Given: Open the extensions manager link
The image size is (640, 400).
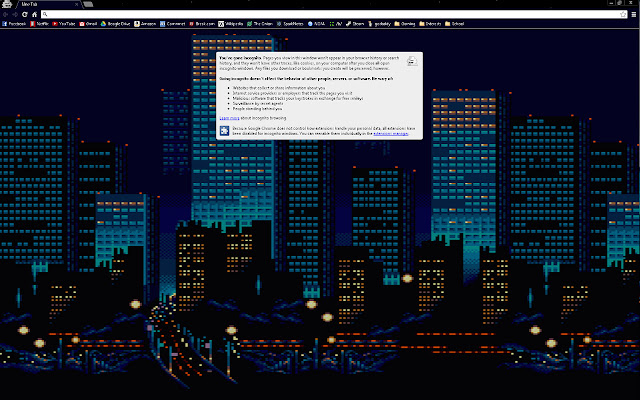Looking at the screenshot, I should (x=391, y=133).
